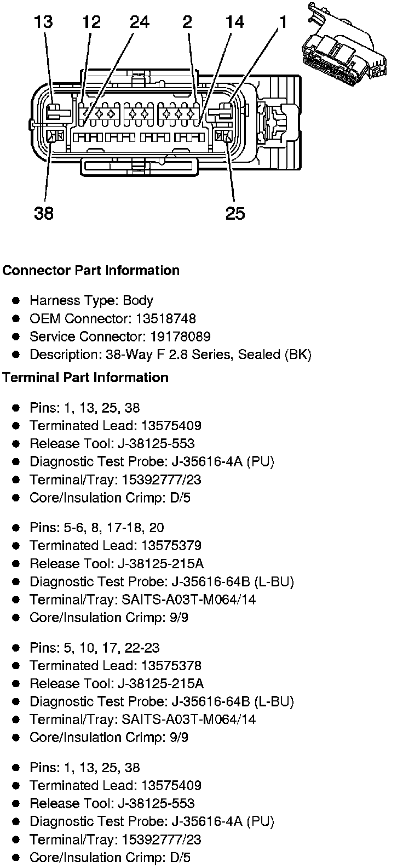Viewport: 403px width, 868px height.
Task: Click the Terminal Part Information heading
Action: pos(85,378)
